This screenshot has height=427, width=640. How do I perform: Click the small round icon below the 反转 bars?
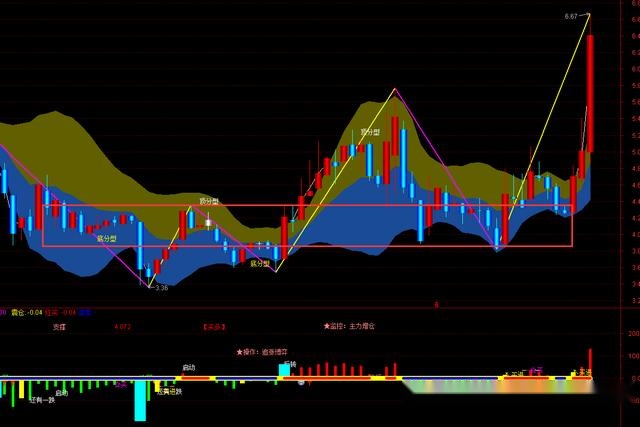(x=301, y=383)
